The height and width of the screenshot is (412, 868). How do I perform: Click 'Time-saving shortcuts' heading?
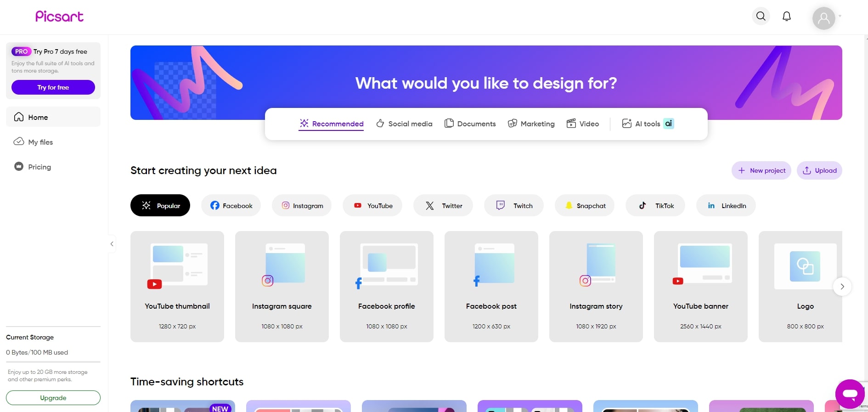point(187,382)
